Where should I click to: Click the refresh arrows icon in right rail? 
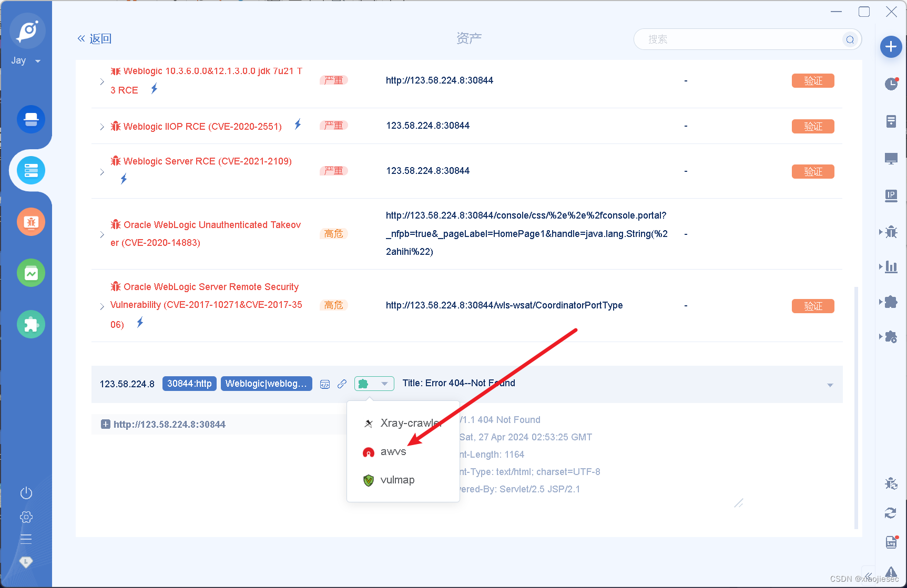pos(891,513)
